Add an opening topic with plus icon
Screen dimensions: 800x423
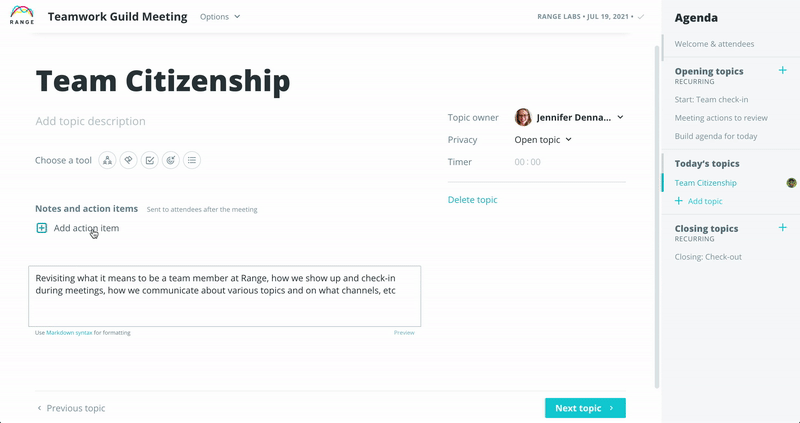[x=783, y=70]
